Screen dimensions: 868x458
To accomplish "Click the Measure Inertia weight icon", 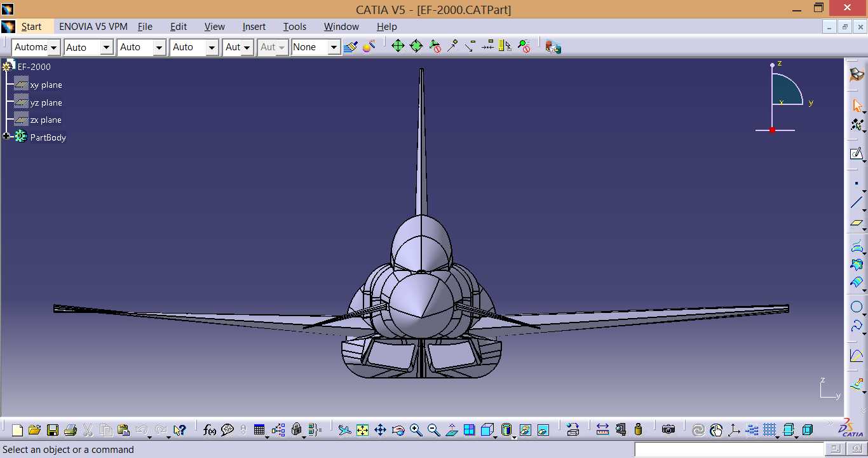I will point(639,430).
